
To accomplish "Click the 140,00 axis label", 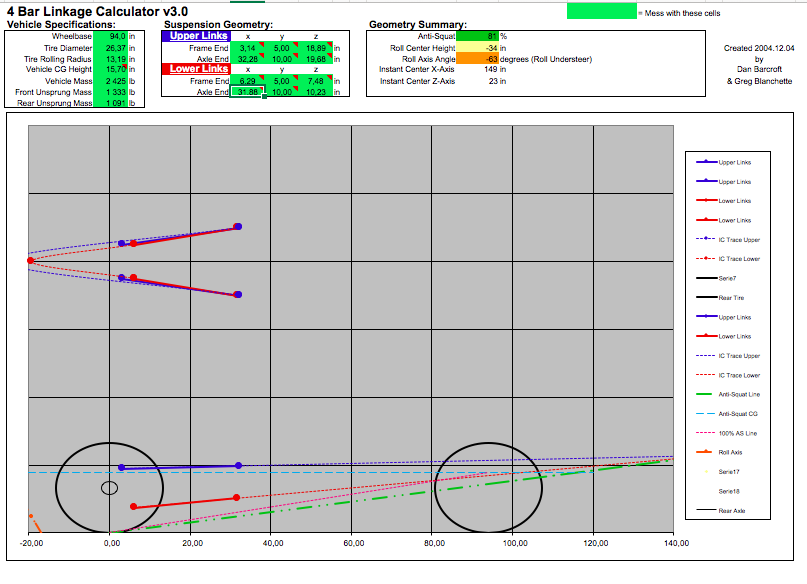I will click(676, 543).
